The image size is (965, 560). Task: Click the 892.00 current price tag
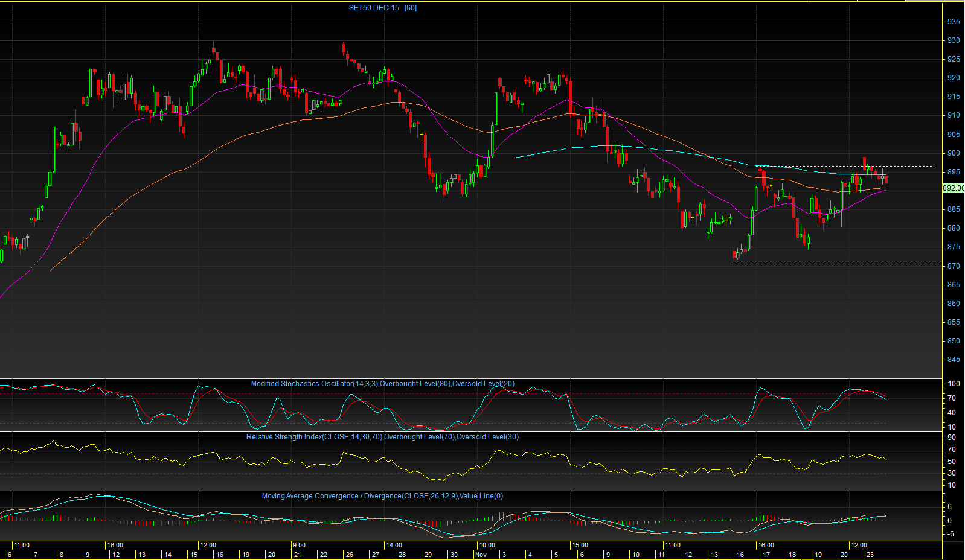tap(954, 188)
